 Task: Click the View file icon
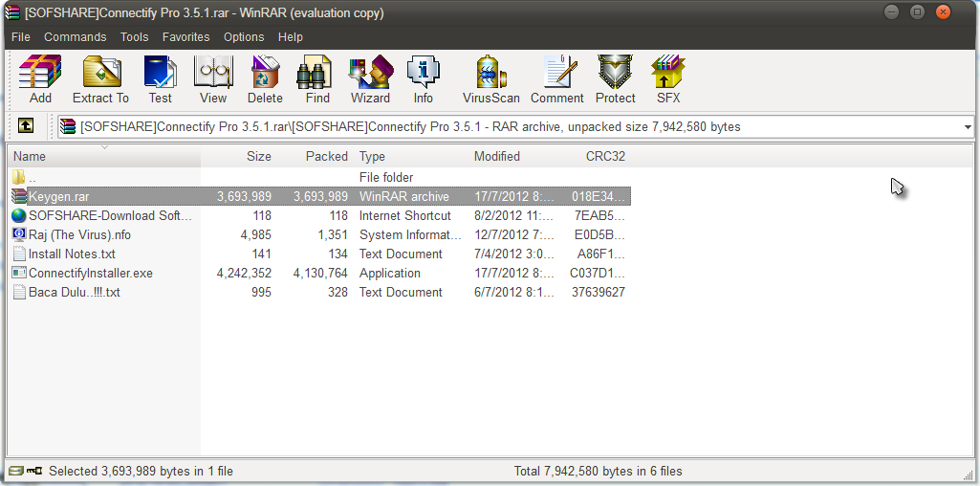point(213,79)
